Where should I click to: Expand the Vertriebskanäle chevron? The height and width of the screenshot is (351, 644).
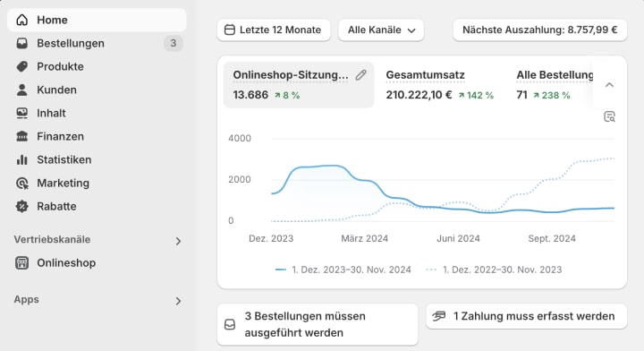click(x=178, y=241)
